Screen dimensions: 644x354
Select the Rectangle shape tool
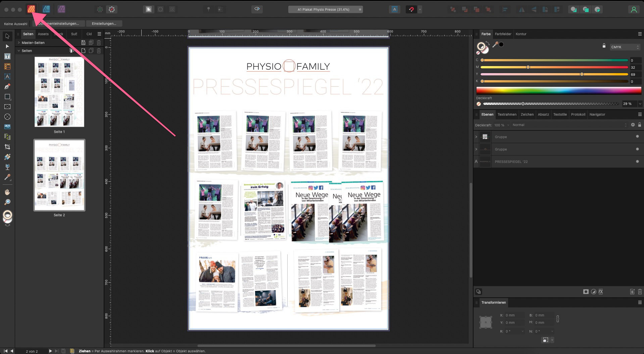tap(7, 97)
